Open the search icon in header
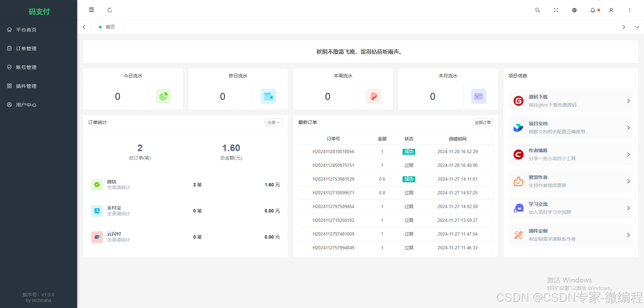 537,10
